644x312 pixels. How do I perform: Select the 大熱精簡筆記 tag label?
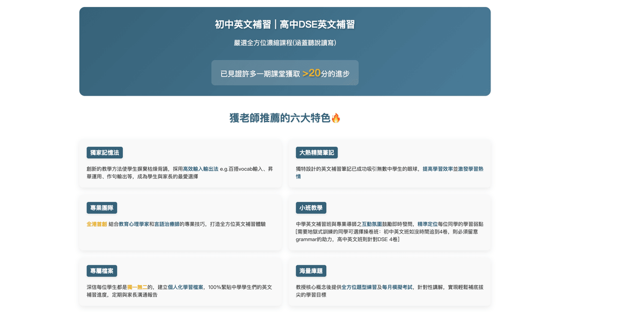(x=317, y=153)
